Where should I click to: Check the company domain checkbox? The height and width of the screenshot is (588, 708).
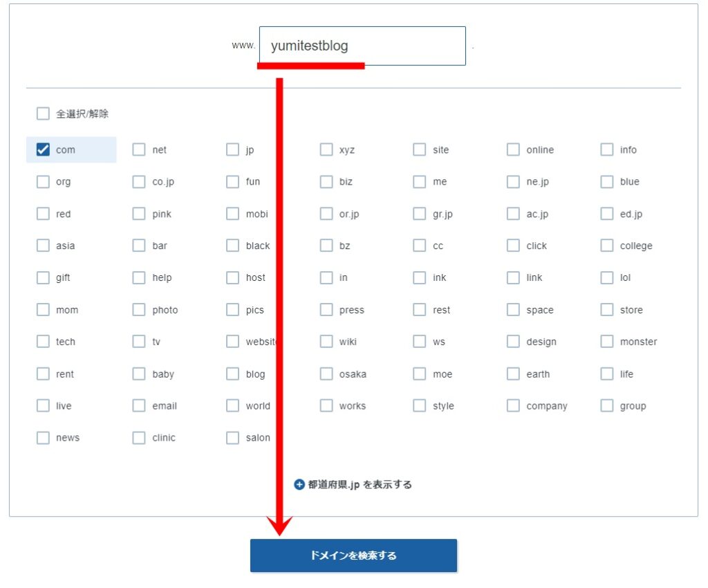coord(513,406)
